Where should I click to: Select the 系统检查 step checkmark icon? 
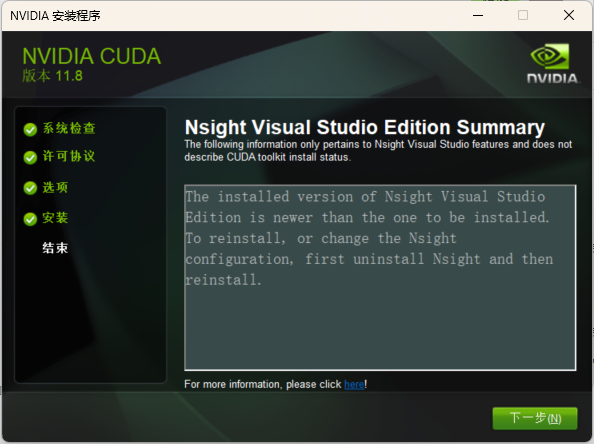[x=30, y=129]
